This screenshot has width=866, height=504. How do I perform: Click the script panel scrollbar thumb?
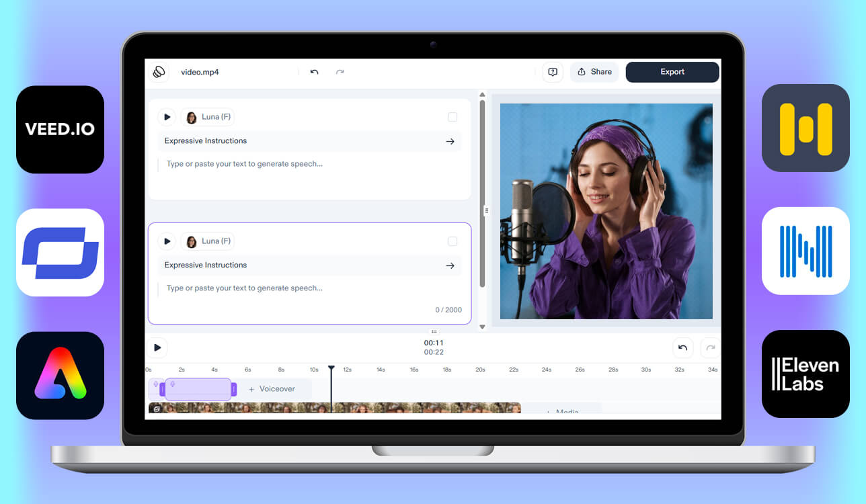(x=482, y=194)
